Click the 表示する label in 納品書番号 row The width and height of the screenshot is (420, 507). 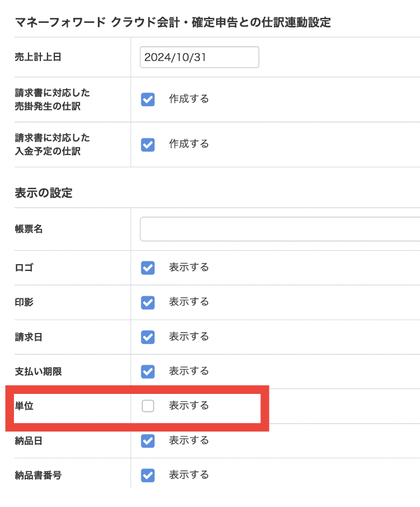[x=189, y=475]
